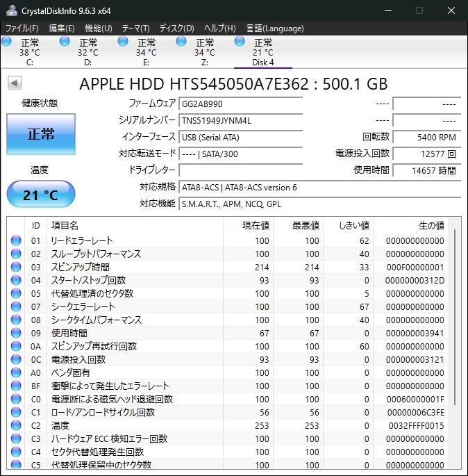Image resolution: width=468 pixels, height=476 pixels.
Task: Click the 使用時間 field 14657 時間
Action: click(427, 170)
